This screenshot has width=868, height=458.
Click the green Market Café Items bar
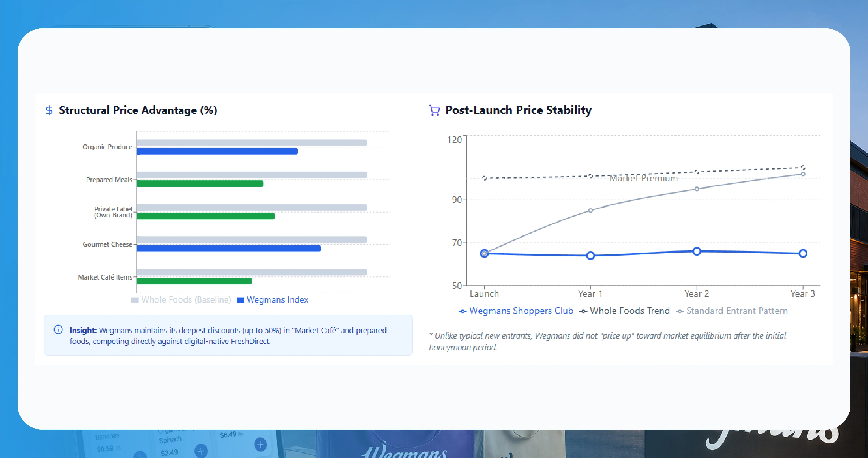(x=194, y=281)
